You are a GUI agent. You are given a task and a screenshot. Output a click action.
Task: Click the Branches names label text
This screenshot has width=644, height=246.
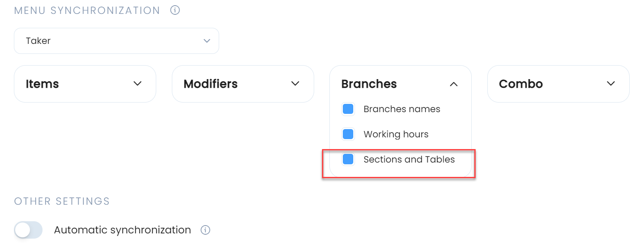click(402, 109)
